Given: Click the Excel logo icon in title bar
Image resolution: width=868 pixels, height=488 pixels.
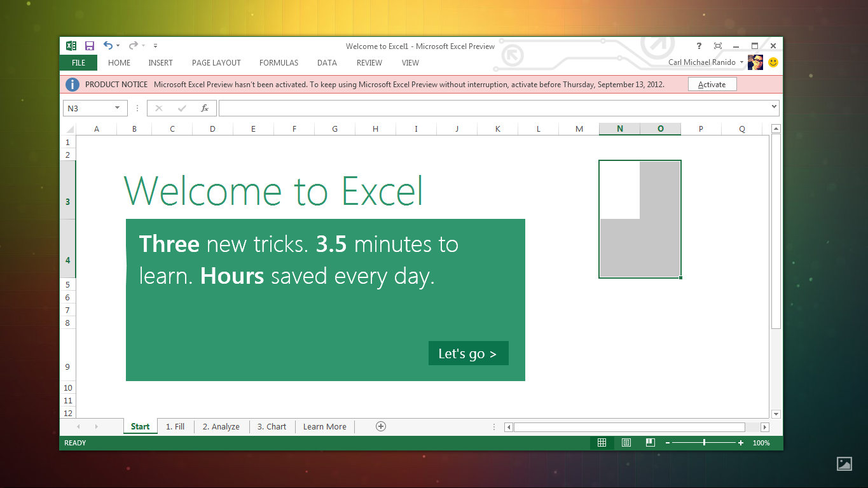Looking at the screenshot, I should [71, 46].
